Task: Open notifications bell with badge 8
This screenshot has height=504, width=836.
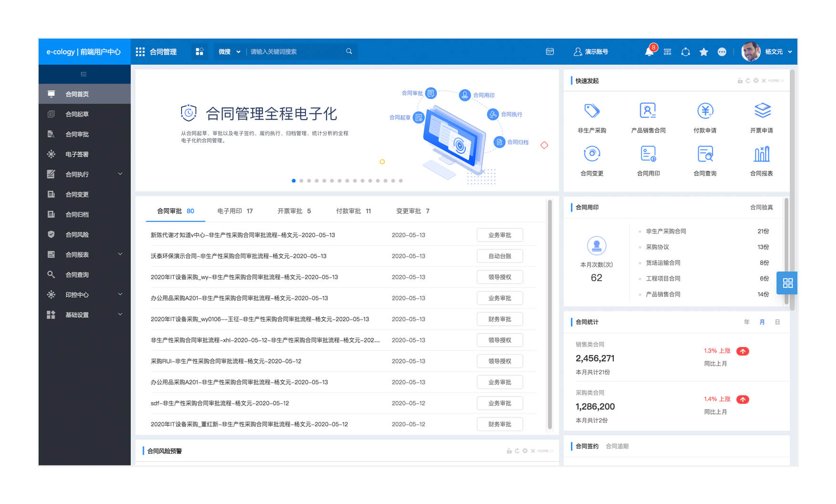Action: [649, 51]
